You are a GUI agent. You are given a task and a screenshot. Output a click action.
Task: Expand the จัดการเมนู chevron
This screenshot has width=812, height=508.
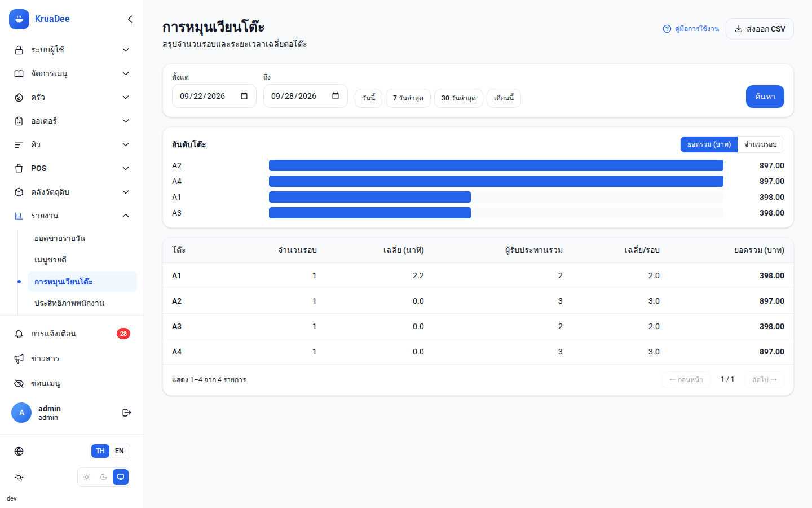(x=126, y=73)
